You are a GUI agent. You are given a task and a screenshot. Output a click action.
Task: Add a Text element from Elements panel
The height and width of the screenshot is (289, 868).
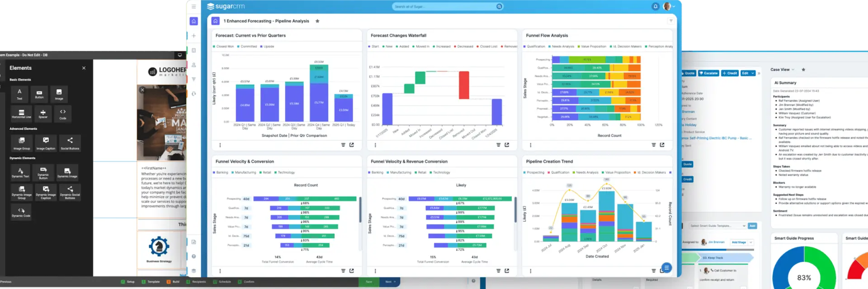click(x=19, y=94)
